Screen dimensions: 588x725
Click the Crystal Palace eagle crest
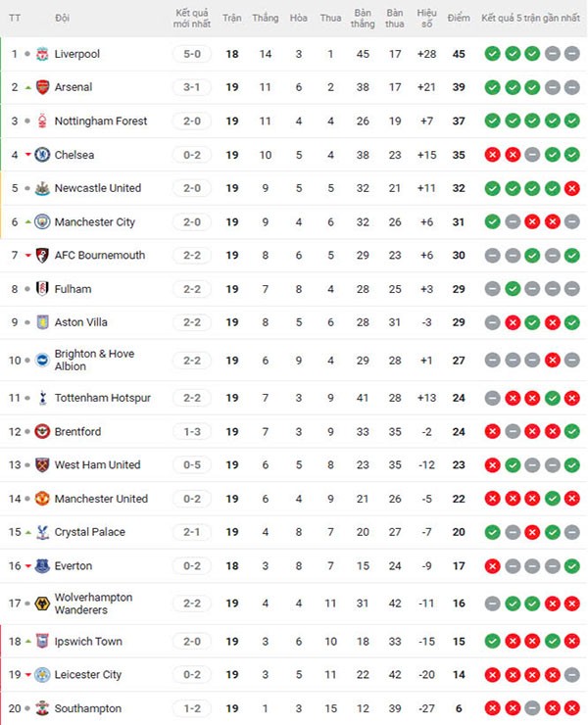[42, 532]
